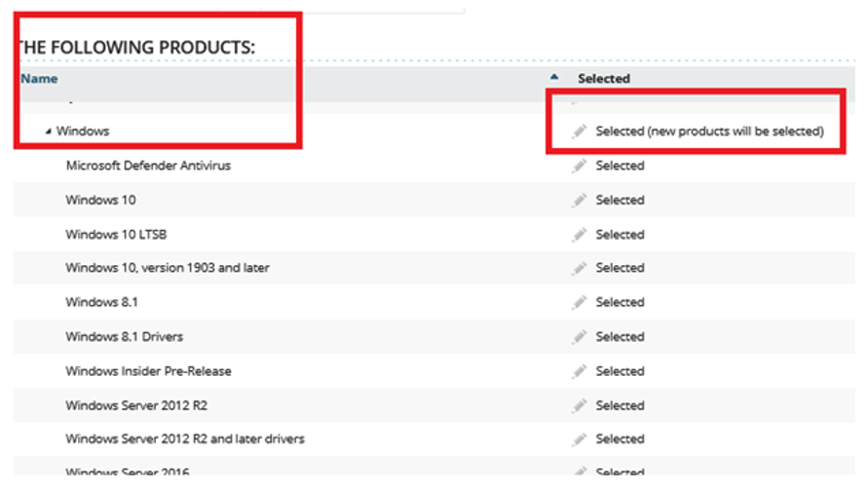The image size is (868, 491).
Task: Click pencil icon in Windows 10 row
Action: point(579,200)
